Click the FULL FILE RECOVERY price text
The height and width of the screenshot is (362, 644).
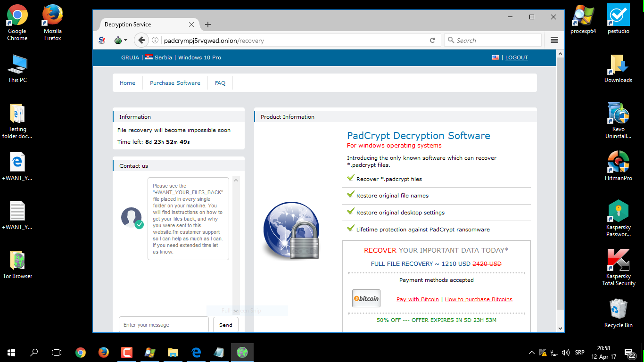(436, 264)
